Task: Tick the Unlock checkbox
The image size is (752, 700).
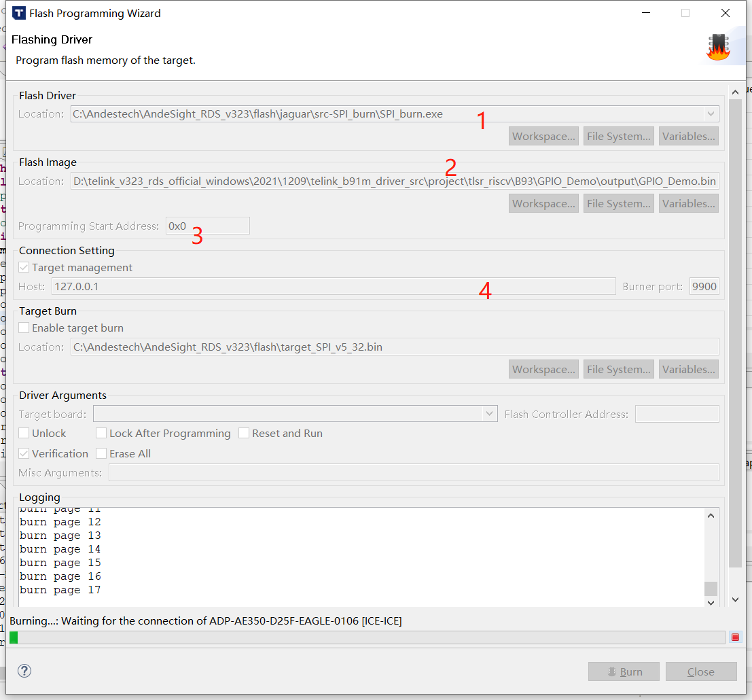Action: pos(24,433)
